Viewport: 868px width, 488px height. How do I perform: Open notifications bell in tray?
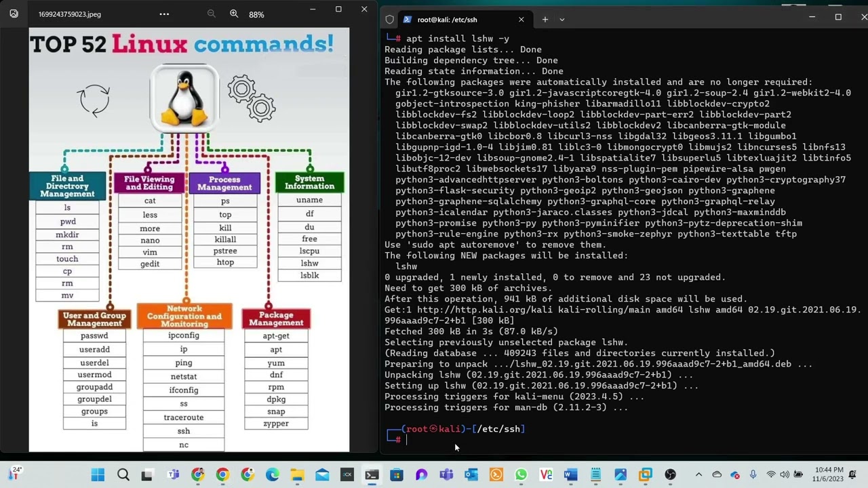click(853, 474)
